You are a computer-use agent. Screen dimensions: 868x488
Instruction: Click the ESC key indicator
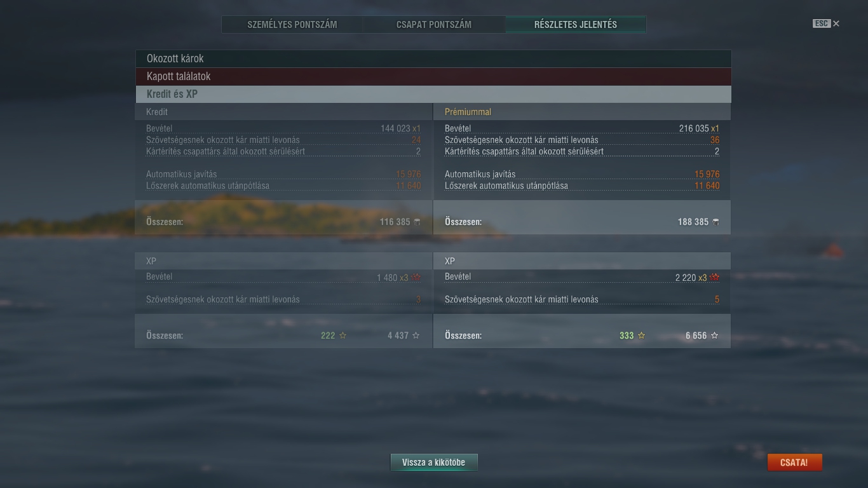tap(822, 24)
